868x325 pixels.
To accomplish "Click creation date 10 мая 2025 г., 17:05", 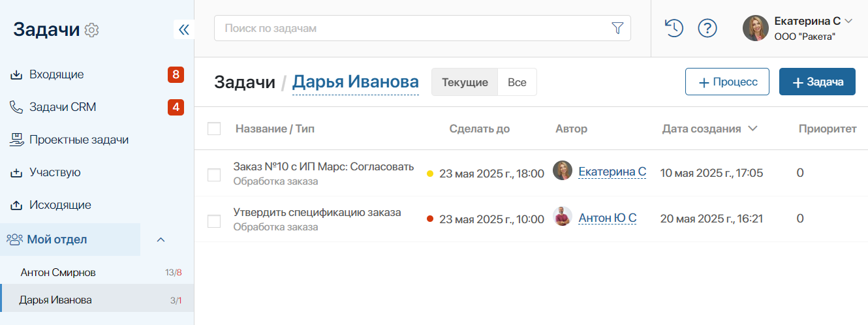I will [711, 173].
